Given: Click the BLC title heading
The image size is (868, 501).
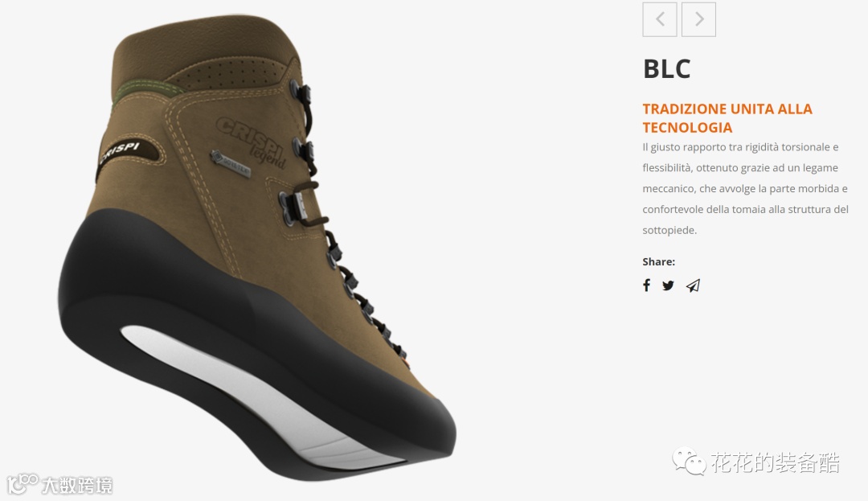Looking at the screenshot, I should point(666,70).
